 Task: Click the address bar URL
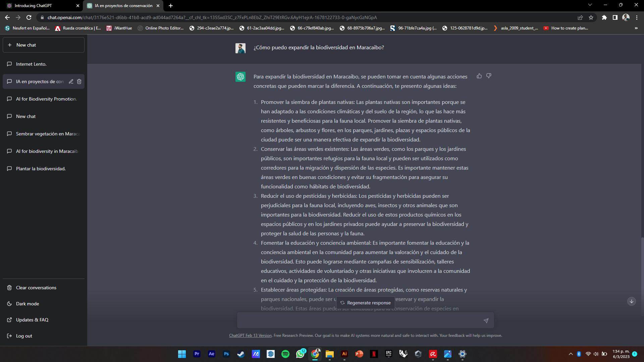click(x=212, y=17)
